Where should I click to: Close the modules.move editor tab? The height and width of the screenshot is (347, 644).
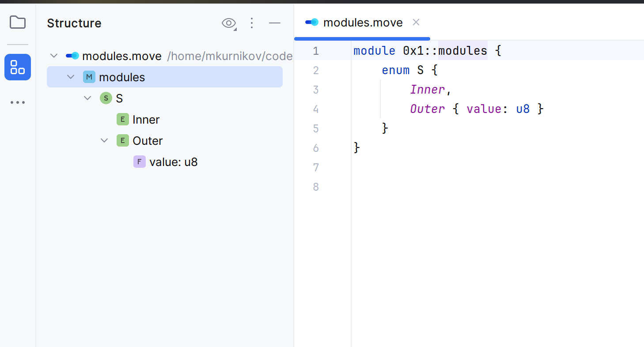[x=416, y=22]
